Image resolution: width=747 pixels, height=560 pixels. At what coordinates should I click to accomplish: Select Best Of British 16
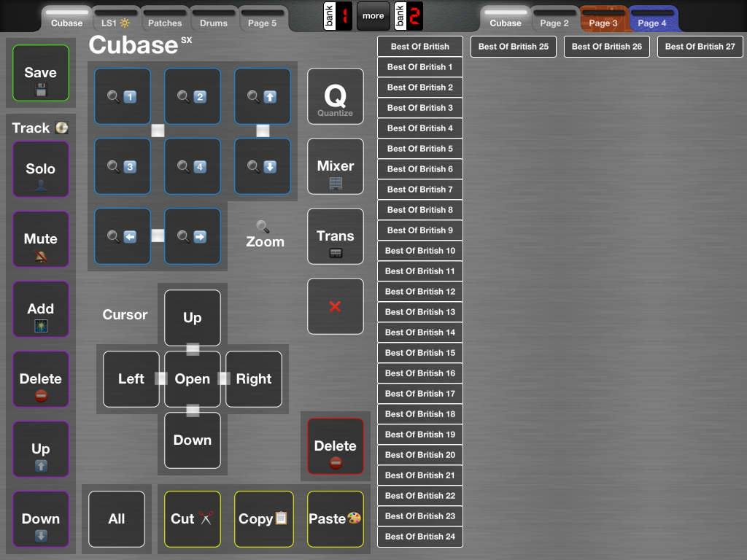click(420, 373)
